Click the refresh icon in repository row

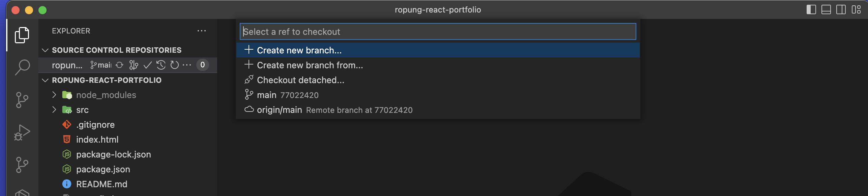click(174, 65)
